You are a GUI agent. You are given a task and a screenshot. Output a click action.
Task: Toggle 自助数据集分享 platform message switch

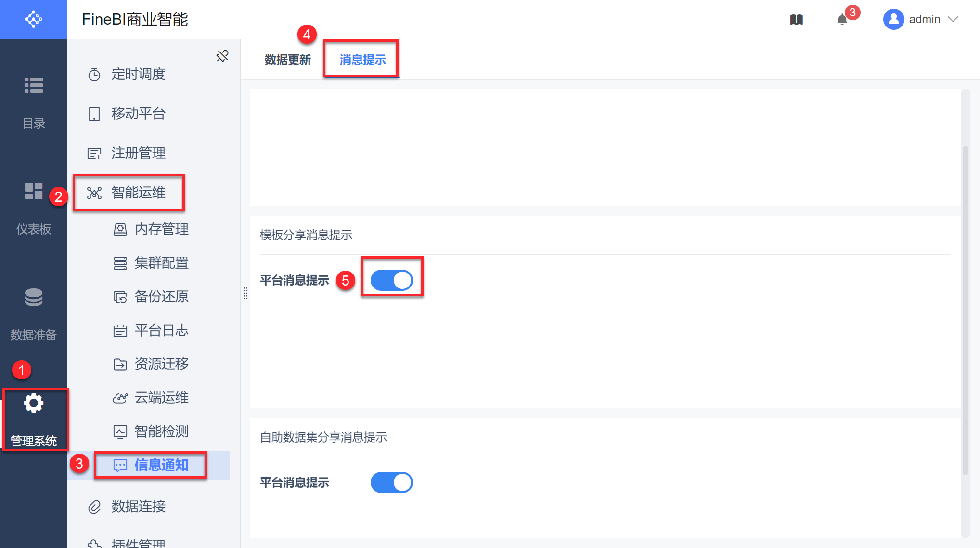(x=391, y=483)
